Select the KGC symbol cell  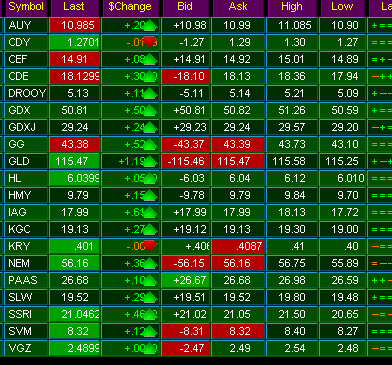(26, 229)
